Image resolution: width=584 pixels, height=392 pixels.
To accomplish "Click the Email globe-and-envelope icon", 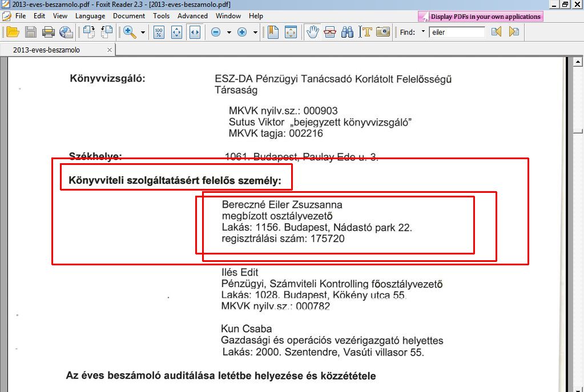I will click(x=66, y=32).
